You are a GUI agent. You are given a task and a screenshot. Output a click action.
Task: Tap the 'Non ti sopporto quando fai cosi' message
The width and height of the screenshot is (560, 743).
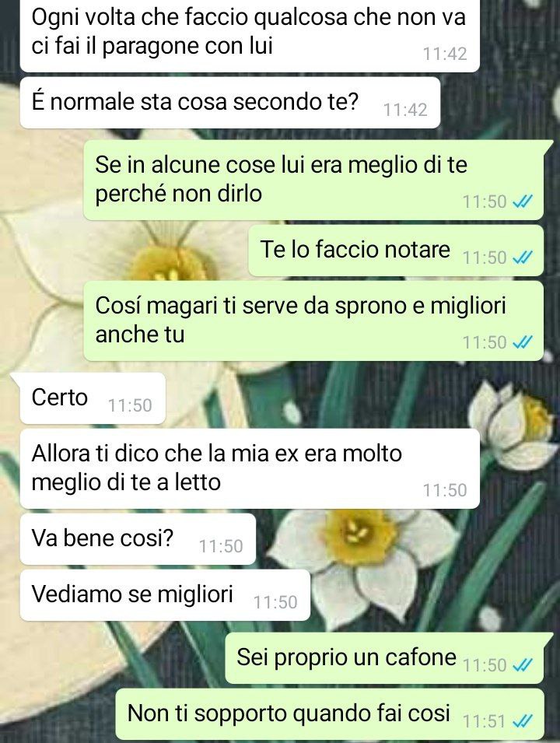(329, 714)
